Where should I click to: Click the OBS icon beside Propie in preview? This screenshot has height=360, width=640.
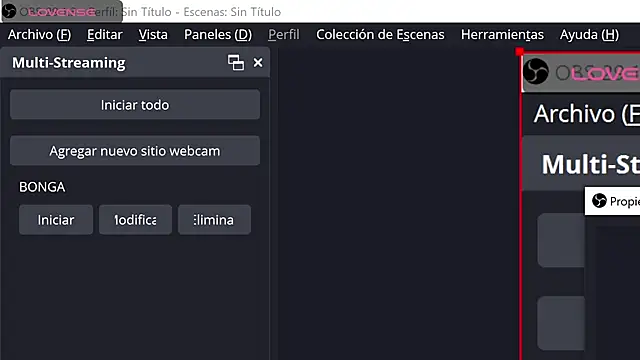(599, 200)
